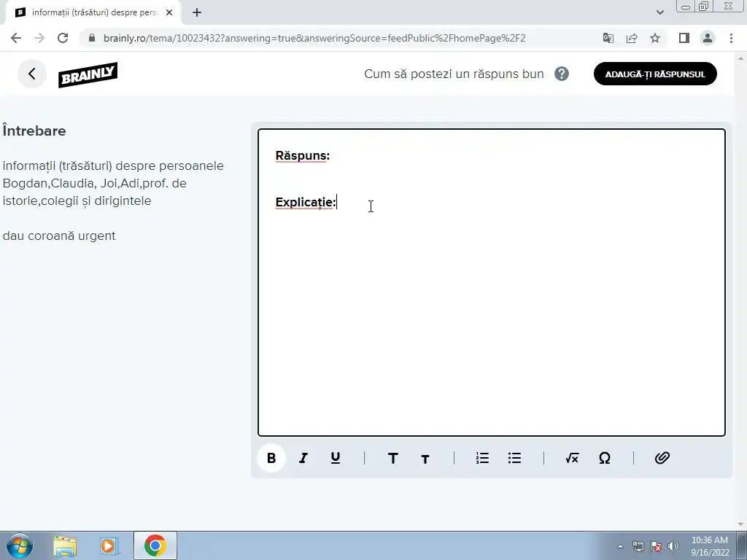Insert a numbered list

point(482,458)
